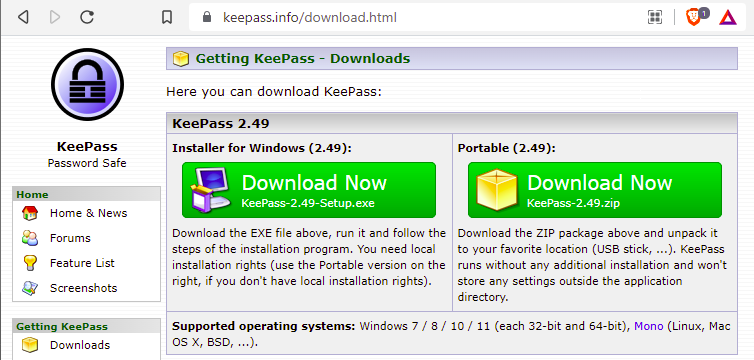
Task: Download the portable KeePass-2.49.zip
Action: [595, 190]
